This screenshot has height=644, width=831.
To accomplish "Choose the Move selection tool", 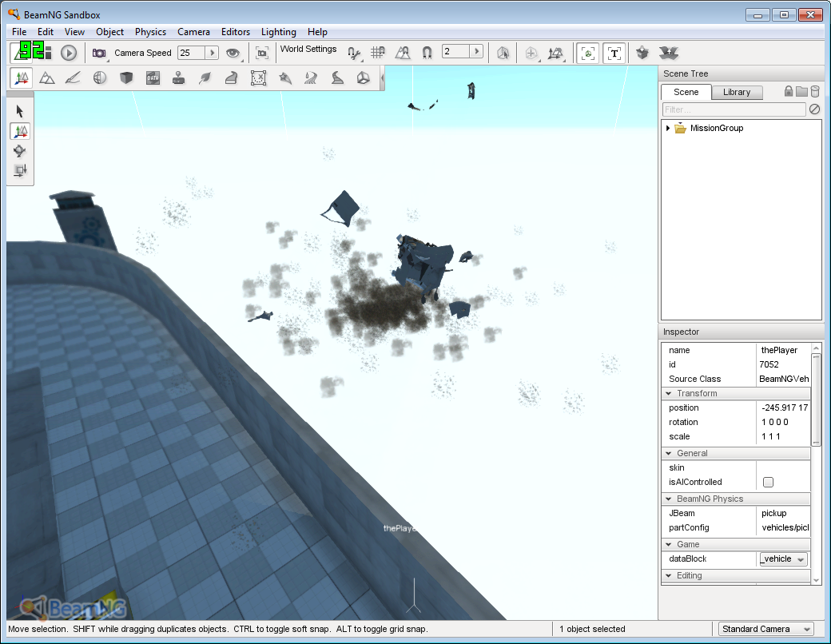I will [20, 131].
